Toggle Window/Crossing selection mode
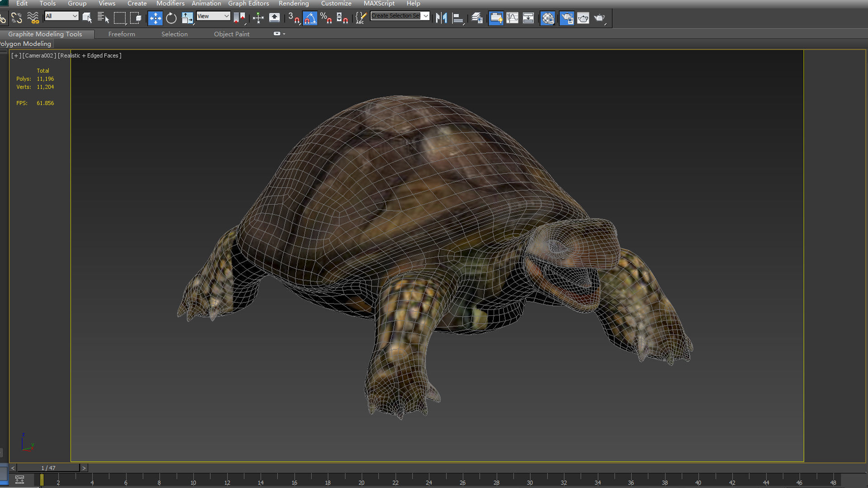868x488 pixels. pos(136,18)
